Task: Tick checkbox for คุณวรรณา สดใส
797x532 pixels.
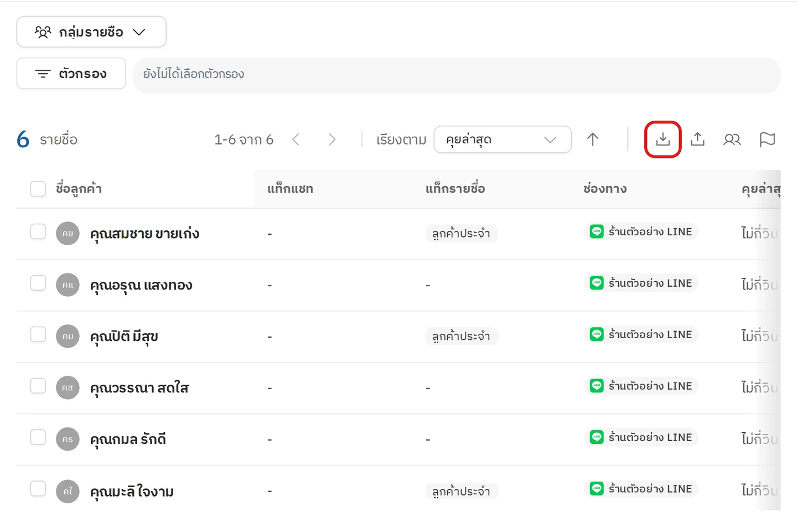Action: pos(38,386)
